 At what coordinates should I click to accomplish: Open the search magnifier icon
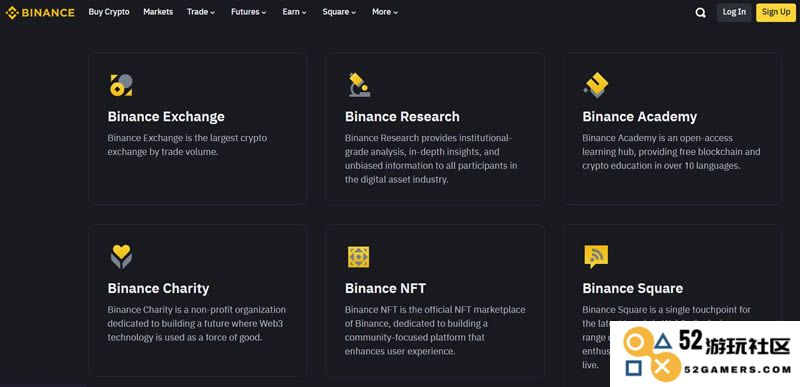pyautogui.click(x=701, y=13)
